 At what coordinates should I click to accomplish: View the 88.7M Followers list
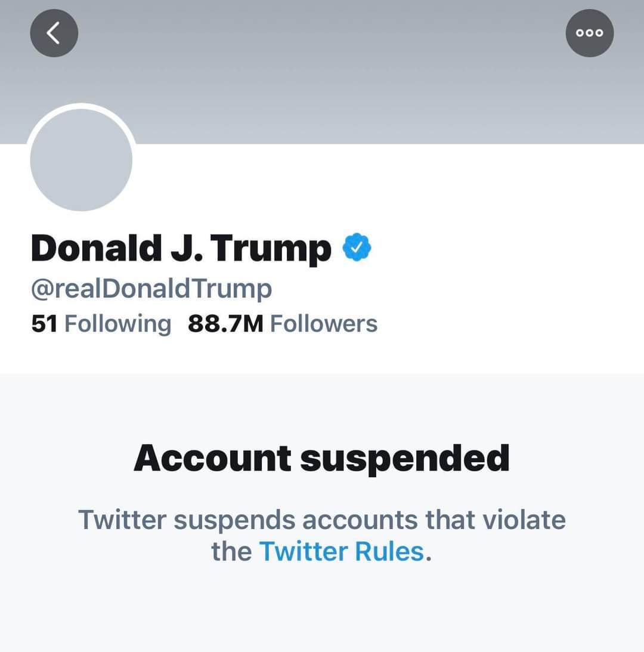point(282,324)
